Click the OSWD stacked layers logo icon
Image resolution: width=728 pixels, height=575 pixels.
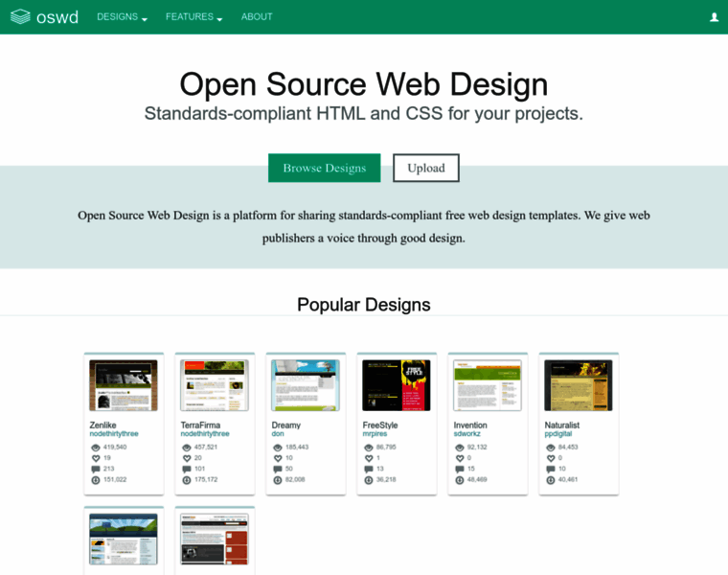pyautogui.click(x=20, y=16)
